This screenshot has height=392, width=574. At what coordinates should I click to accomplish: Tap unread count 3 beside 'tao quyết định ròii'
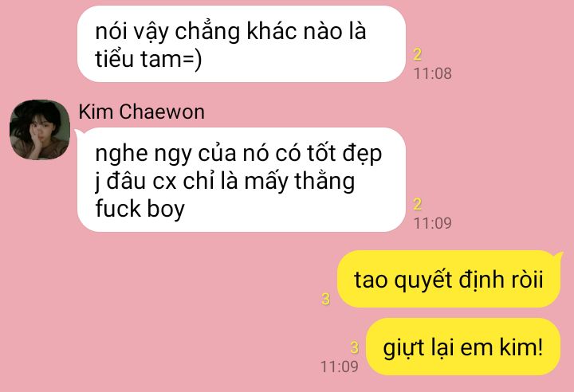click(x=325, y=299)
